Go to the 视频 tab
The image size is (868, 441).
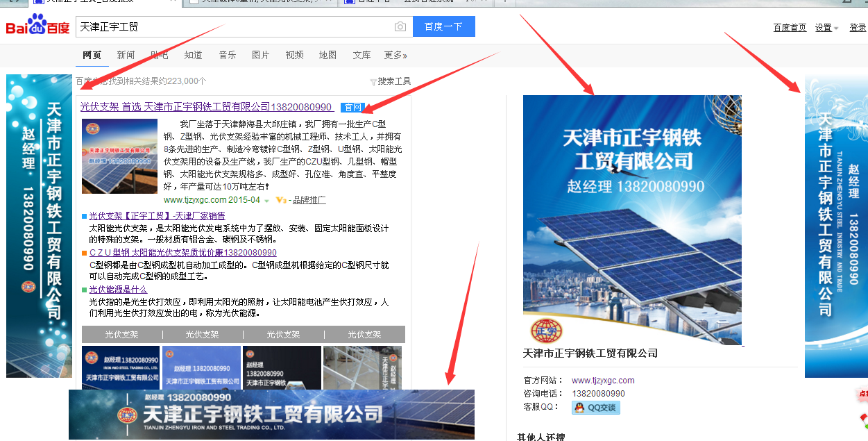[295, 55]
